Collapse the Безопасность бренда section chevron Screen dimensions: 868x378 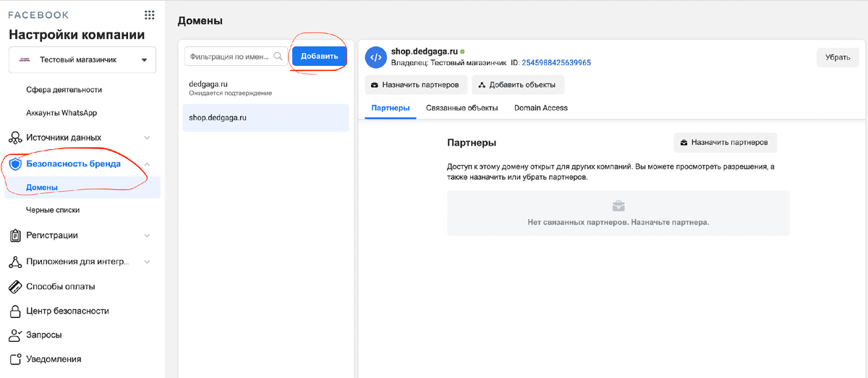click(x=147, y=164)
